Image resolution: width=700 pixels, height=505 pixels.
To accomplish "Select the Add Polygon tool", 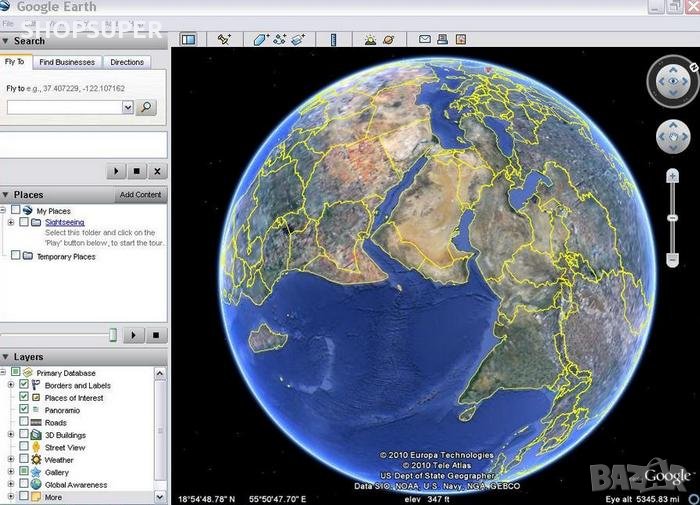I will pyautogui.click(x=261, y=40).
